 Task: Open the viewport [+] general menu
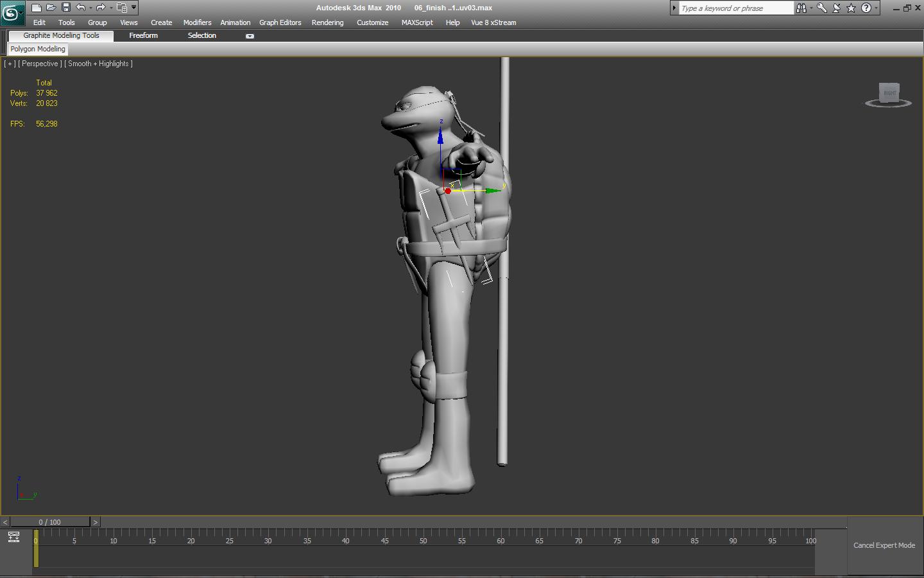point(10,64)
